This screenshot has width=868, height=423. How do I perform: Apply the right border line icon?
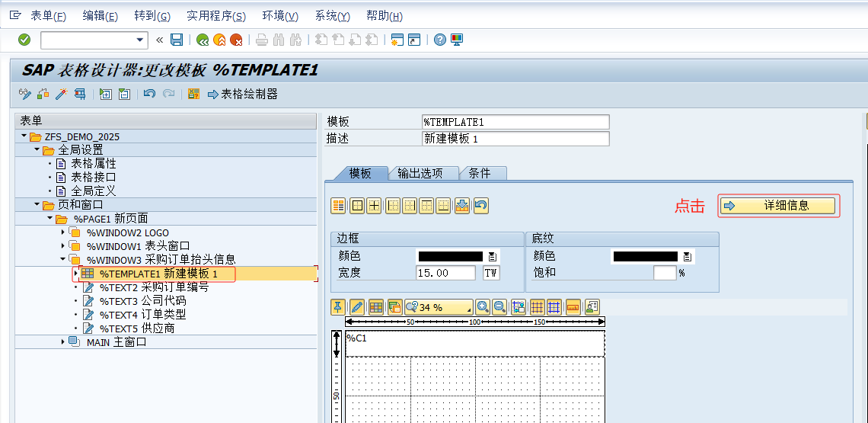click(410, 206)
